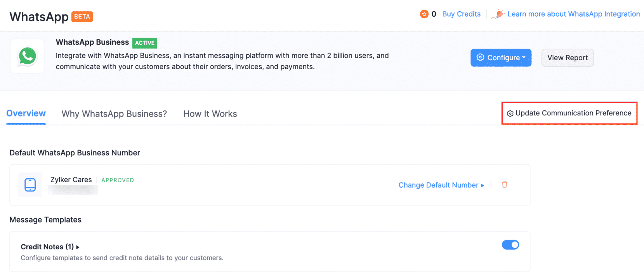Click the gear icon in Configure button

click(x=480, y=57)
